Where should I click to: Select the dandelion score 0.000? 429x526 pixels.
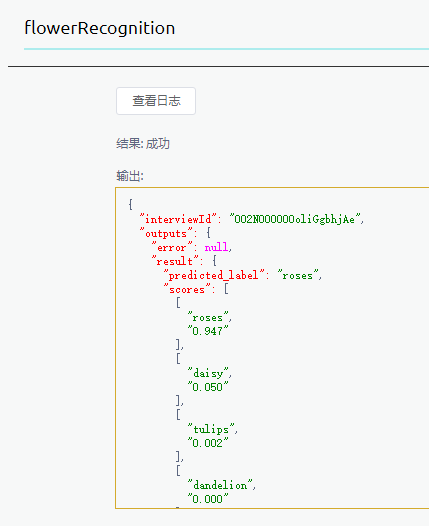click(x=208, y=499)
